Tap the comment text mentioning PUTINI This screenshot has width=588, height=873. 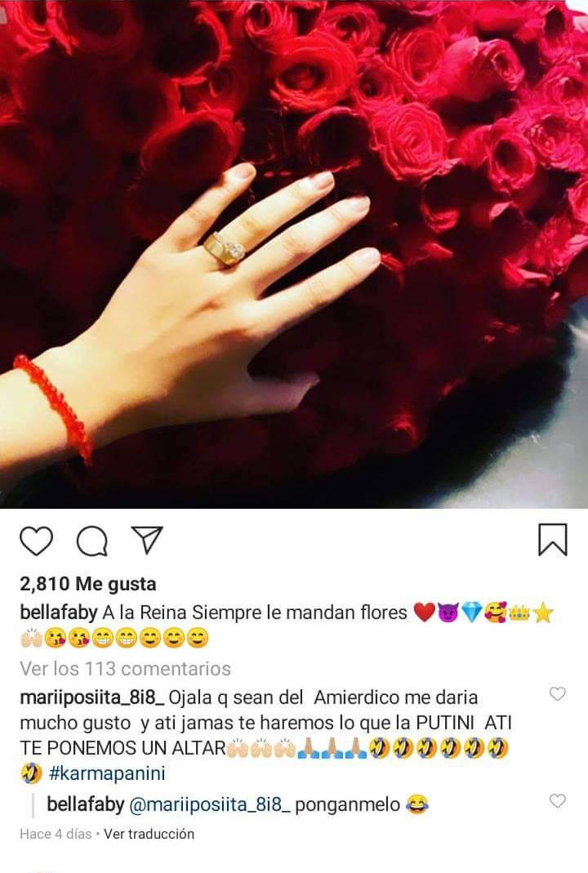point(265,723)
